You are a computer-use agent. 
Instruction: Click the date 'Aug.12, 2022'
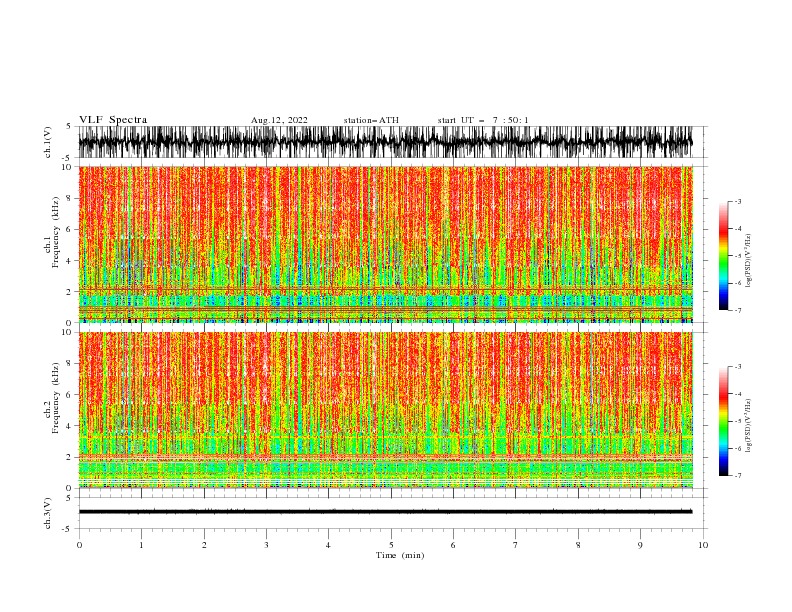(279, 120)
